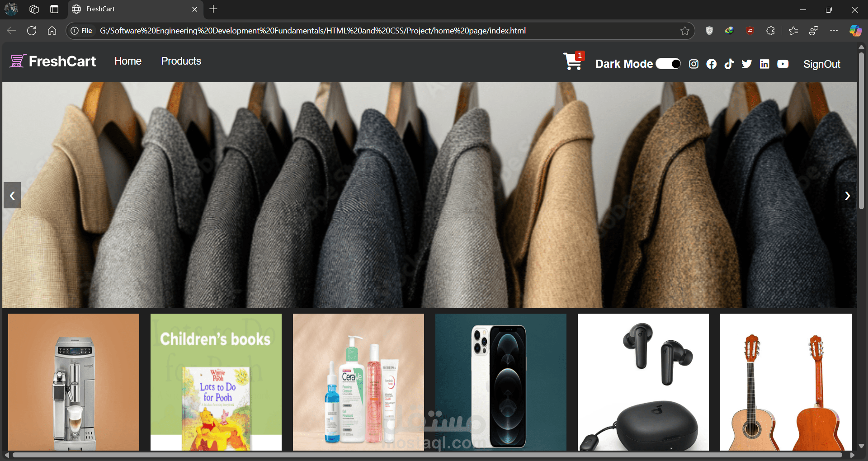868x461 pixels.
Task: Click the SignOut link
Action: 821,64
